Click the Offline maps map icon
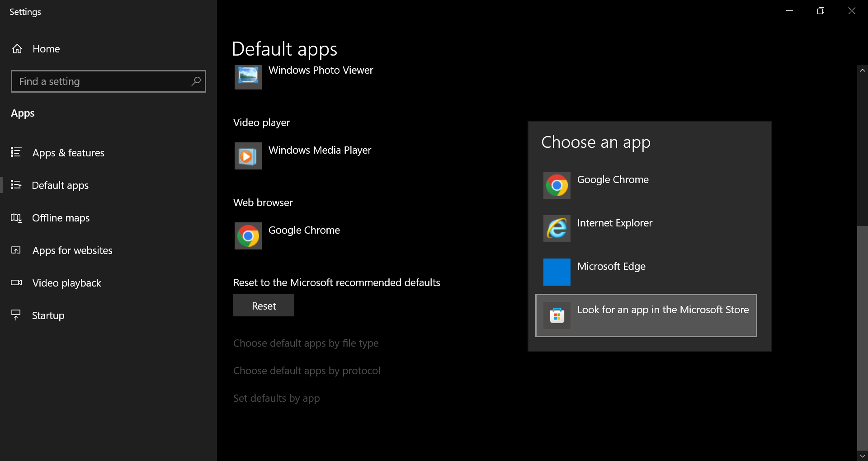Screen dimensions: 868x461 click(16, 218)
